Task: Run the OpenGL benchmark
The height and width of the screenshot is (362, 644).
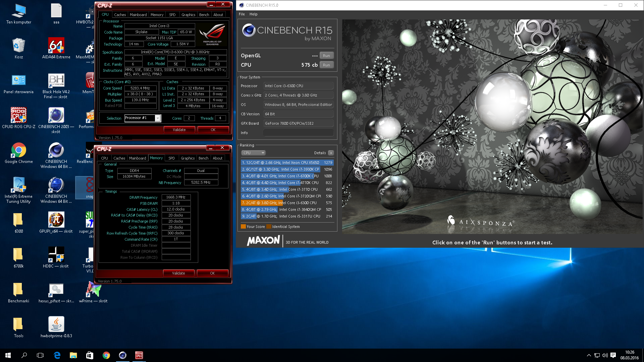Action: click(326, 56)
